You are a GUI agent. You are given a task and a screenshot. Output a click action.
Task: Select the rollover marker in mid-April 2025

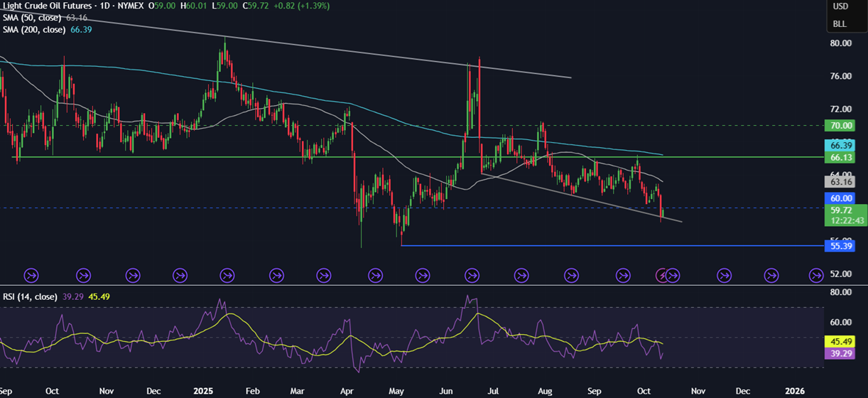pos(374,274)
